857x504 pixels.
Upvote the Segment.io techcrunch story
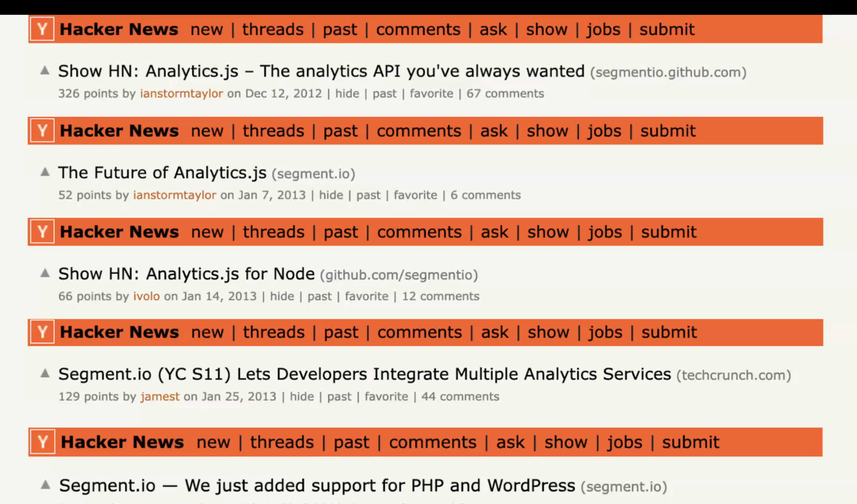tap(45, 373)
